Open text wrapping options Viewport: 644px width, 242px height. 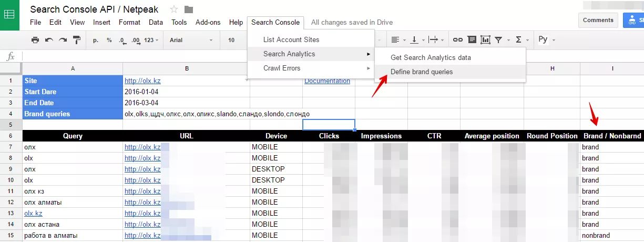436,40
